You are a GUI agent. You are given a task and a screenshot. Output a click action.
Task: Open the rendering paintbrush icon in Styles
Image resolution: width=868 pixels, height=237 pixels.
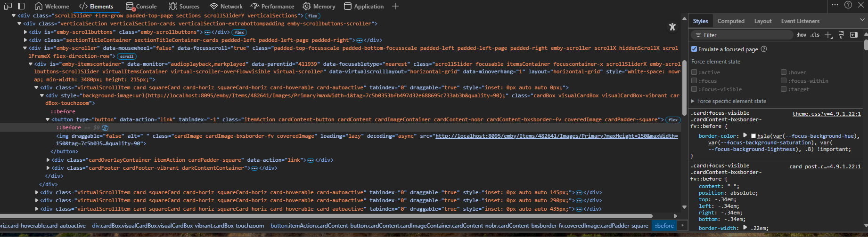(x=841, y=35)
